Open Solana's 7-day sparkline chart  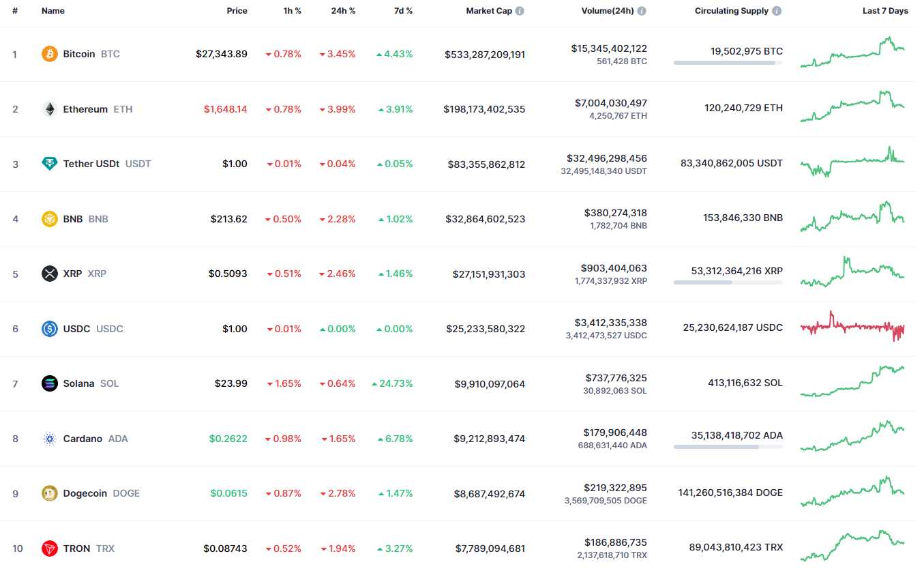852,382
